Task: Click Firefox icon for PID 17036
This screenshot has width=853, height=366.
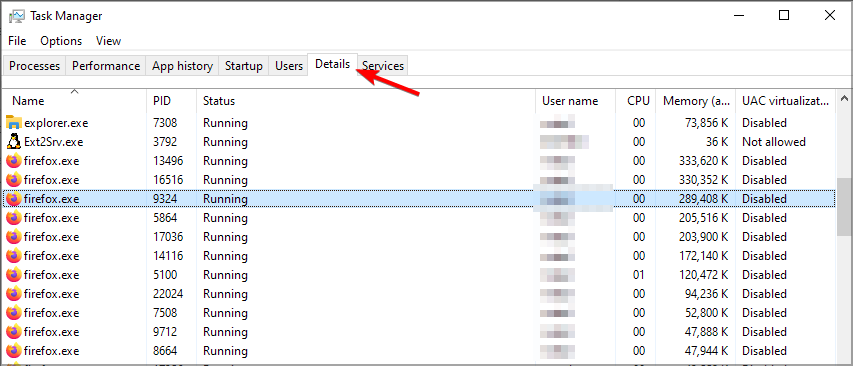Action: [14, 237]
